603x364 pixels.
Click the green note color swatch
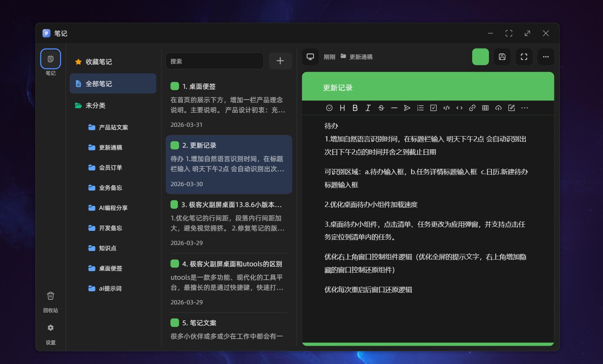pos(480,57)
